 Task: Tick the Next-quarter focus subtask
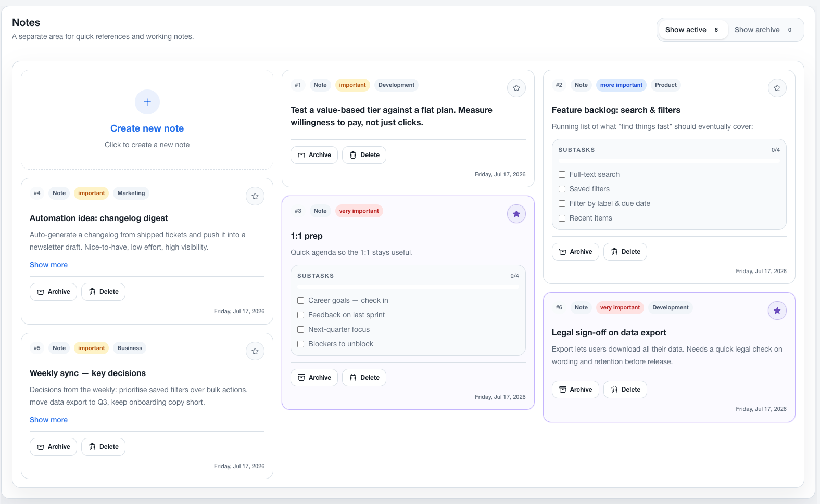pos(300,330)
